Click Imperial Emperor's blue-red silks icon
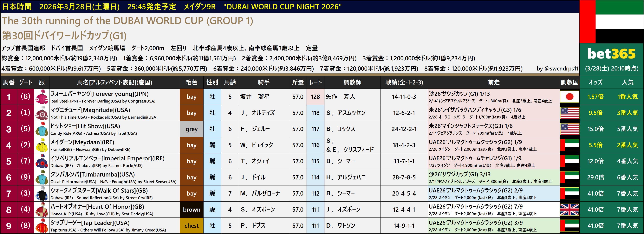 [x=42, y=161]
